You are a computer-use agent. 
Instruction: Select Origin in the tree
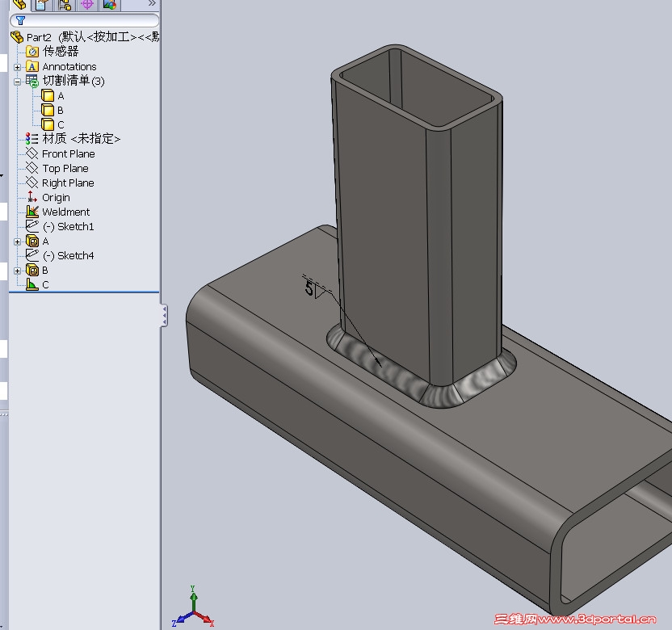57,198
